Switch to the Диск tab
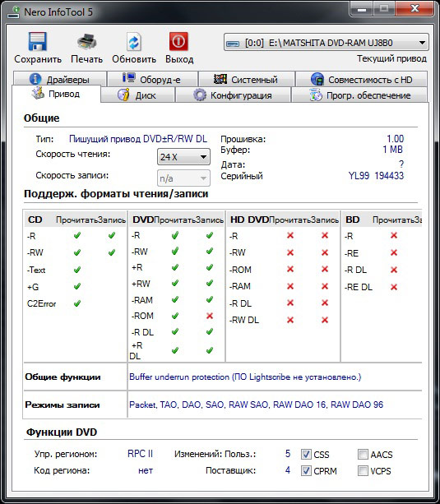Screen dimensions: 440x504 (x=137, y=95)
